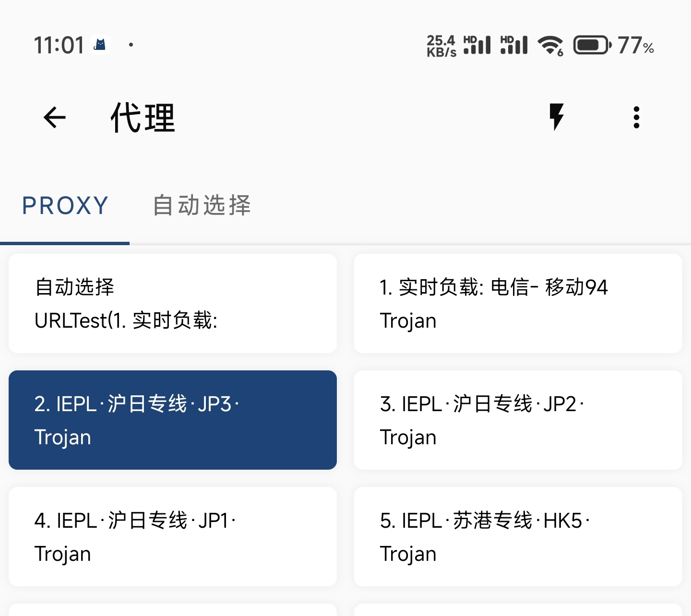Pick the 5. IEPL 苏港专线 HK5 node
This screenshot has width=691, height=616.
(x=518, y=537)
